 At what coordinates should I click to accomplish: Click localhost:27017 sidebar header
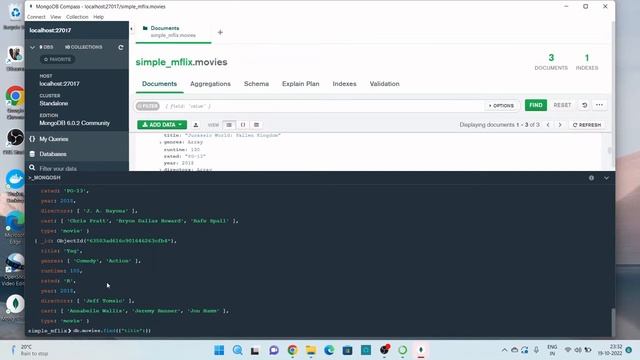point(50,31)
